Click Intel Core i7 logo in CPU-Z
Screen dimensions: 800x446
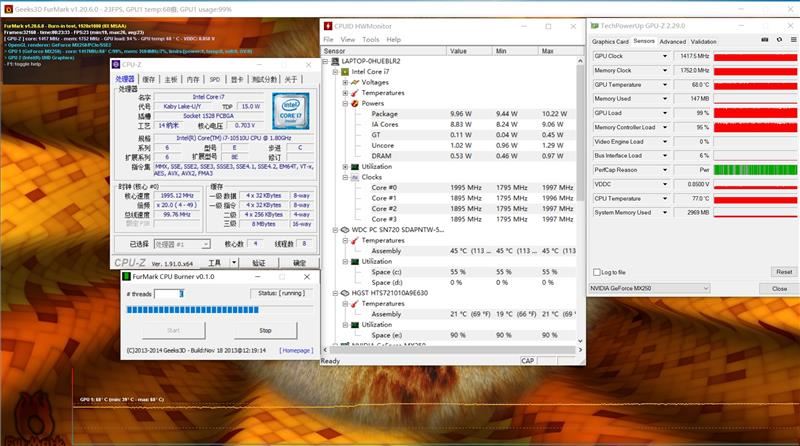click(x=290, y=110)
